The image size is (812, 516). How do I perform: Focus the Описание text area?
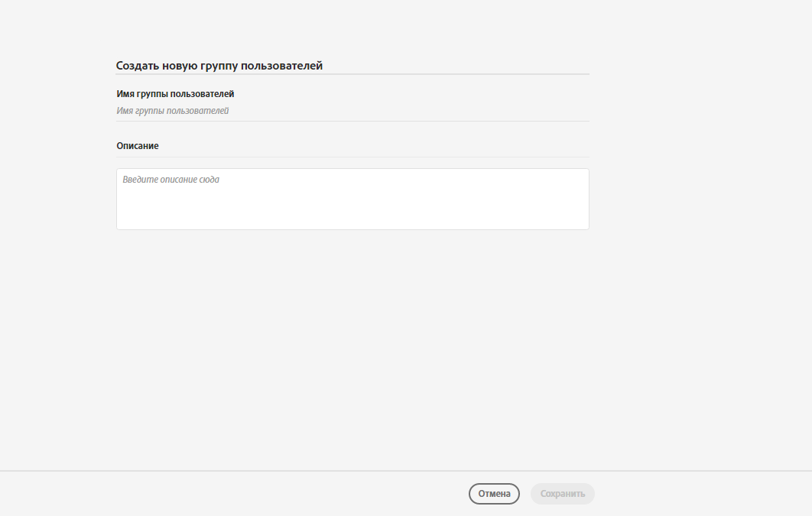coord(352,199)
